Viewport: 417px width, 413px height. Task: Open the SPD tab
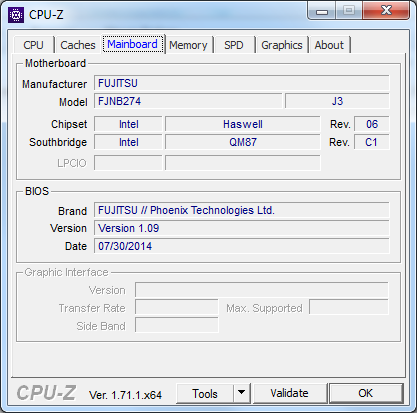tap(234, 45)
